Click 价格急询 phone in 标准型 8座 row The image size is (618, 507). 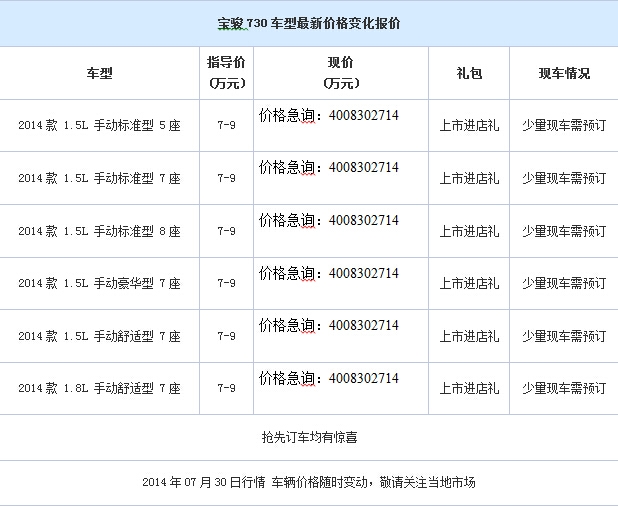point(329,220)
